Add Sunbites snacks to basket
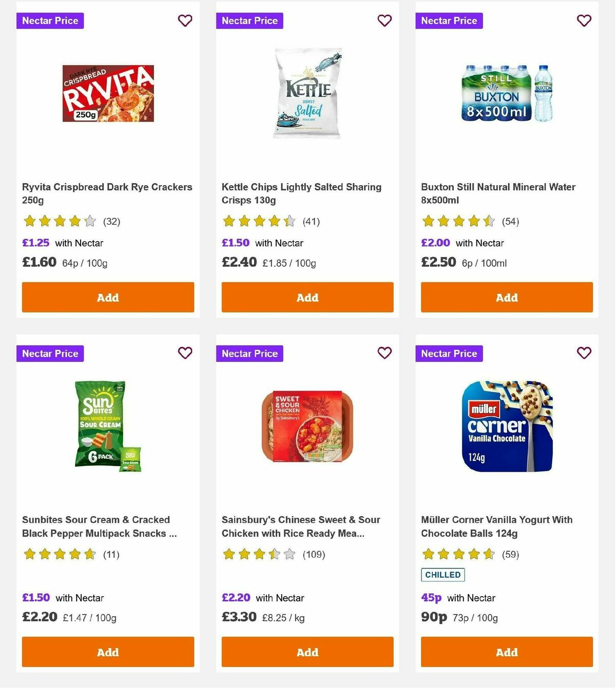The height and width of the screenshot is (690, 616). pyautogui.click(x=108, y=652)
